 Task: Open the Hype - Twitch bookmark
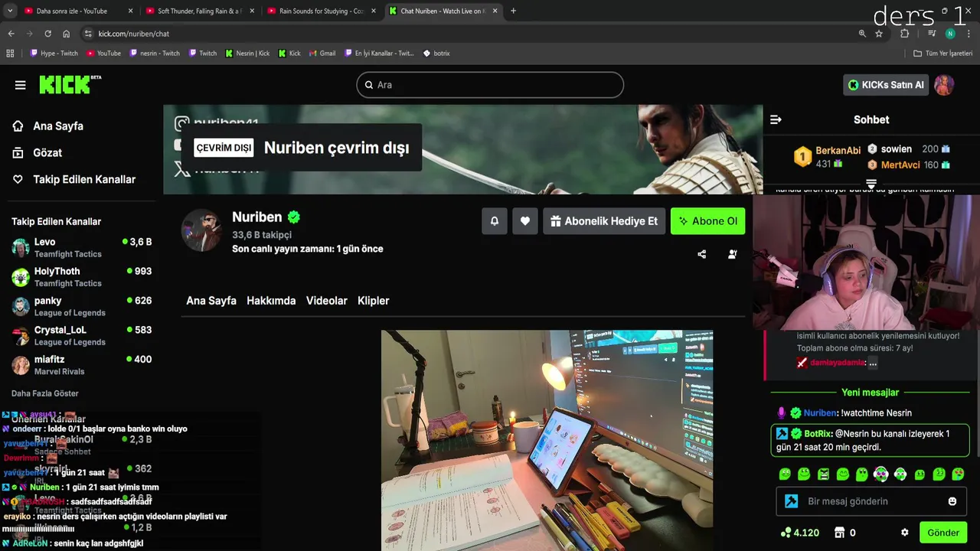(54, 54)
